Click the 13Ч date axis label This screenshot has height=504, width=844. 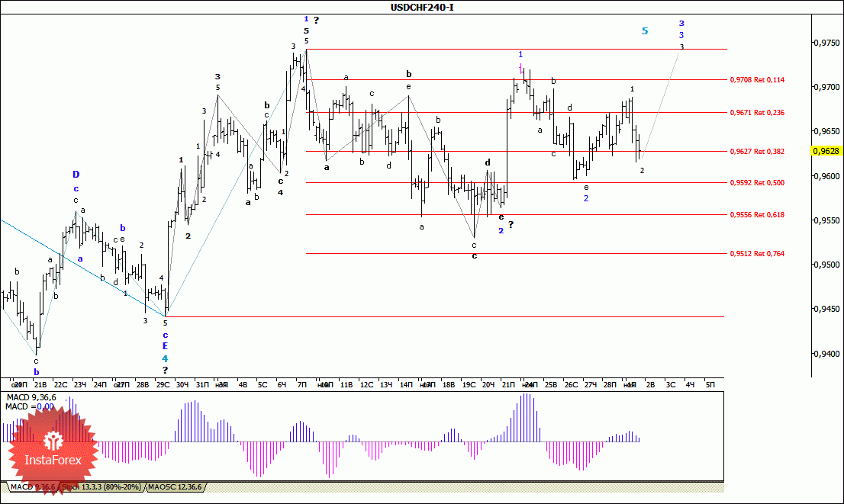click(386, 384)
